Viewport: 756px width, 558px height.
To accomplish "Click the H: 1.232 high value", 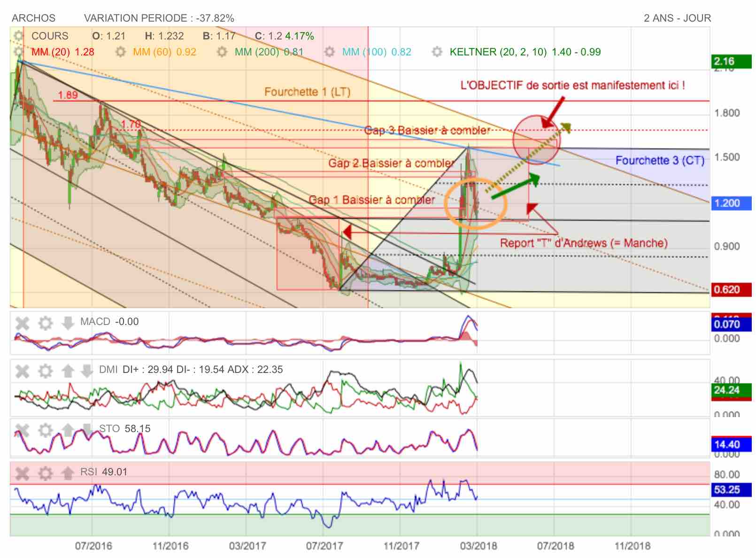I will pyautogui.click(x=164, y=36).
